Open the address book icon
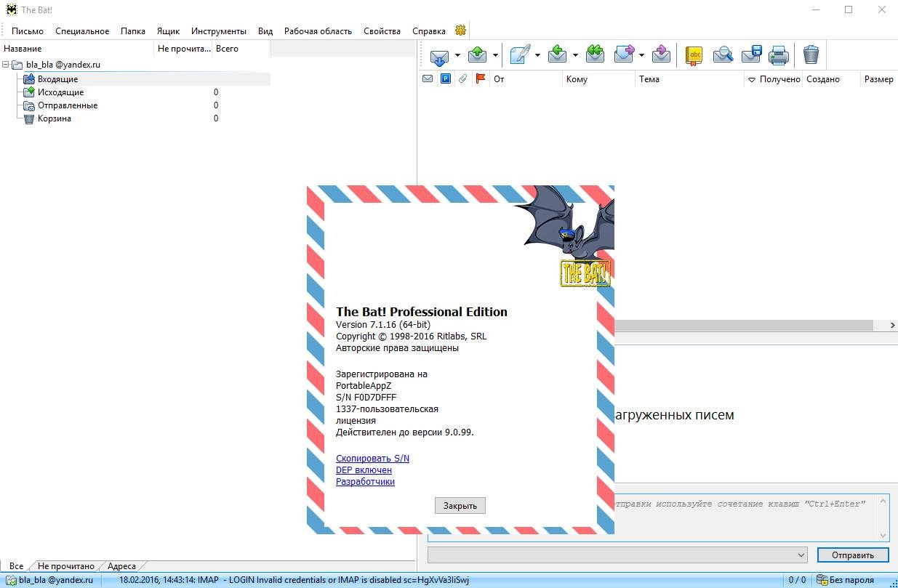 point(694,55)
